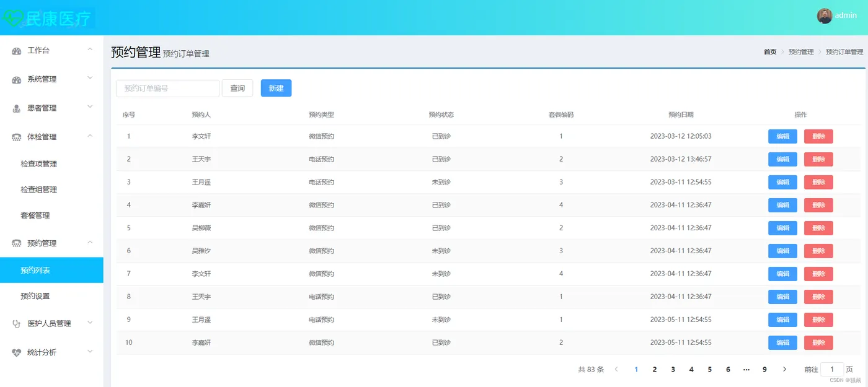
Task: Click the pagination ellipsis to jump pages
Action: click(x=746, y=370)
